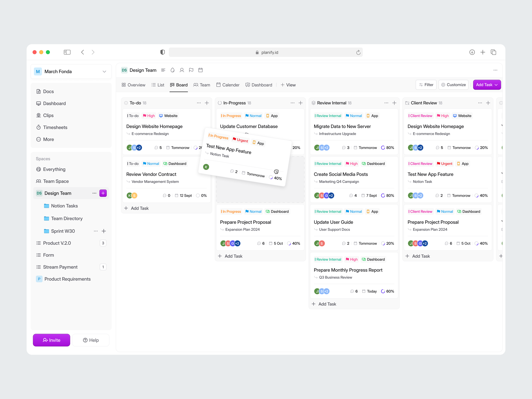Toggle the browser sidebar panel icon
Viewport: 532px width, 399px height.
pyautogui.click(x=67, y=52)
